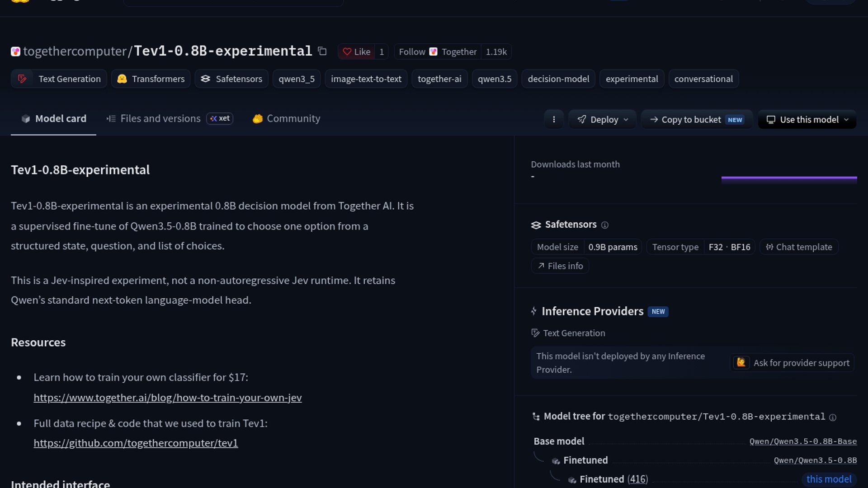Screen dimensions: 868x488
Task: Filter by the decision-model tag
Action: [x=558, y=79]
